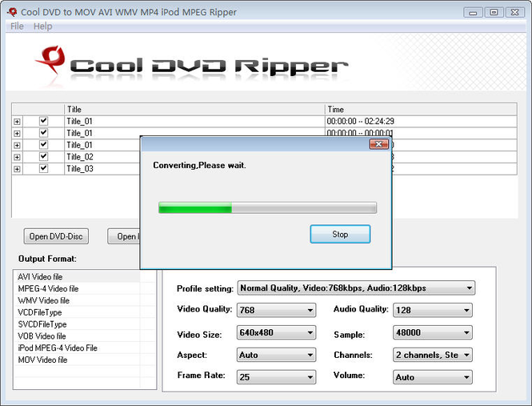Open the Help menu

42,26
